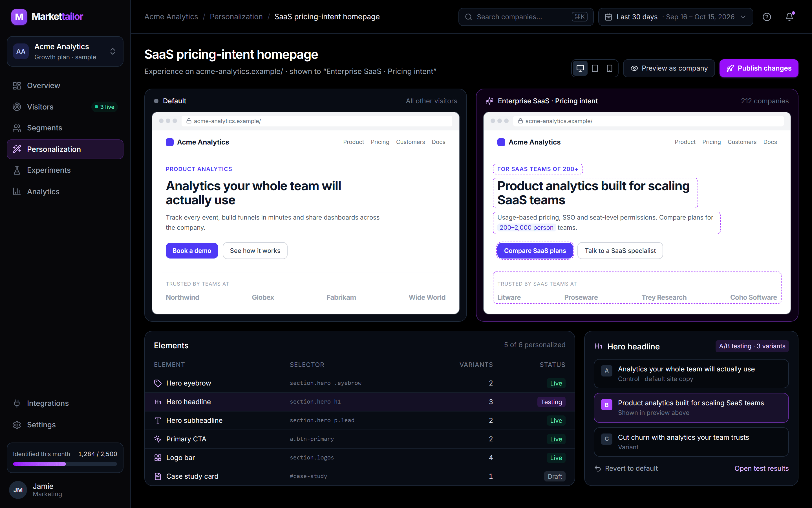
Task: Click Preview as company button
Action: [x=669, y=68]
